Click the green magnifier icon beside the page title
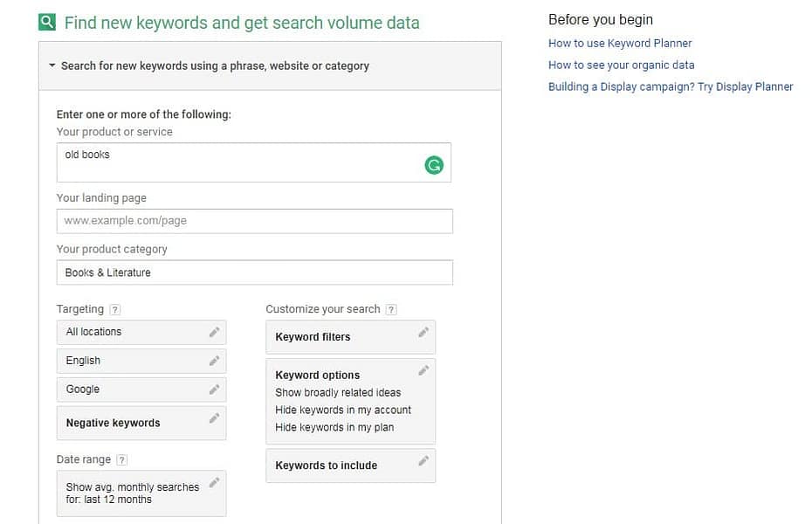 (46, 23)
